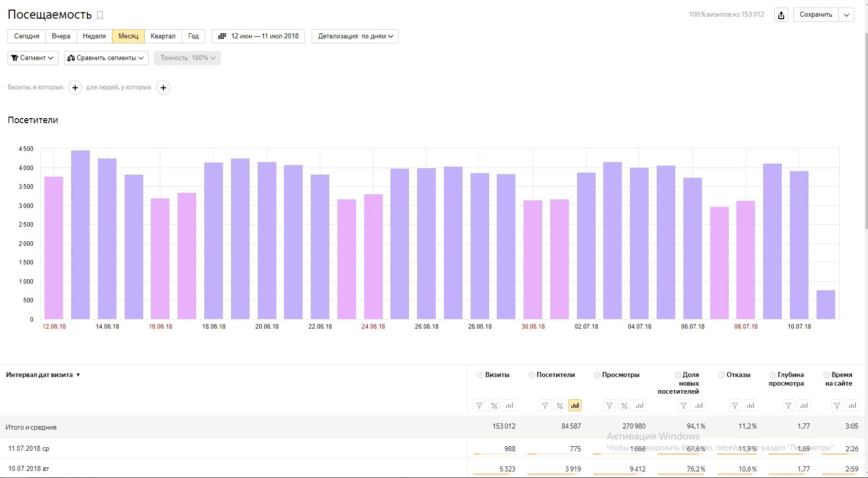The height and width of the screenshot is (478, 868).
Task: Click the 24.06.18 axis date label
Action: point(373,327)
